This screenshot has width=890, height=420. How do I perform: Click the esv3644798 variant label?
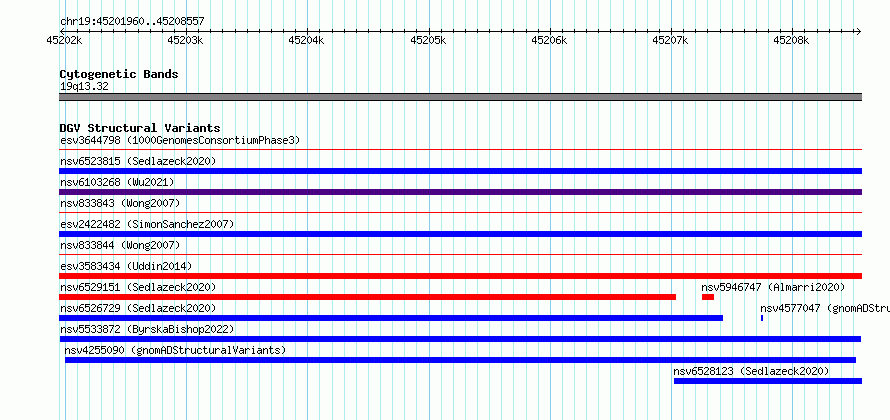click(x=180, y=140)
